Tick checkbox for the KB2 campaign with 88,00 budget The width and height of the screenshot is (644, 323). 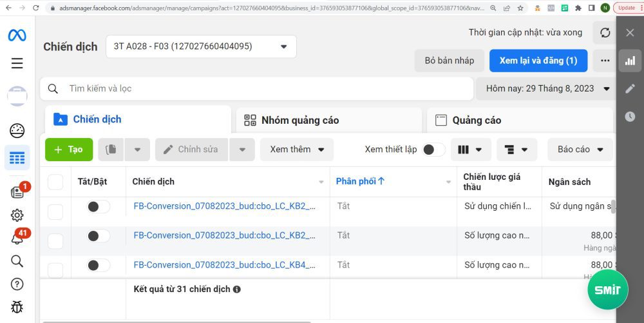(x=55, y=242)
